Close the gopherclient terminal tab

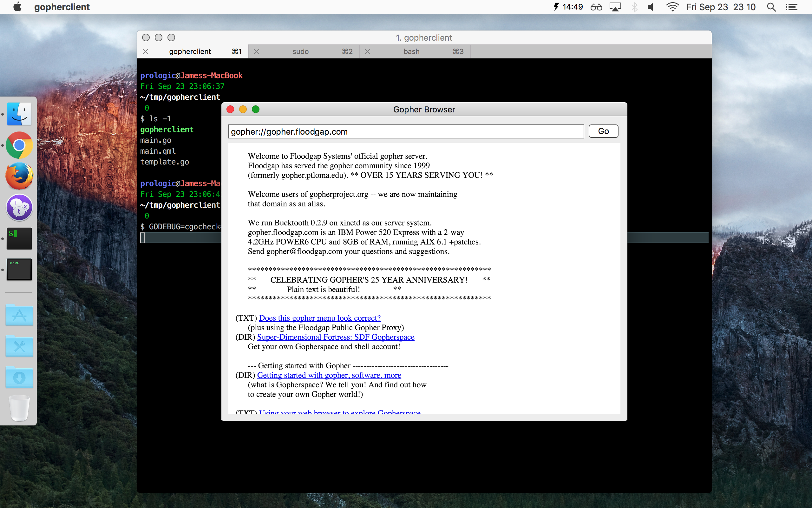tap(145, 51)
